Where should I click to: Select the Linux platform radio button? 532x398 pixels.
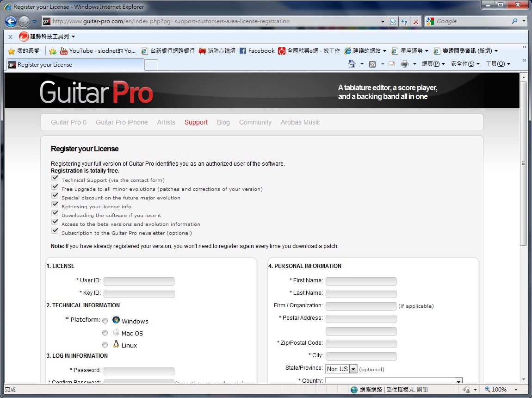[105, 345]
